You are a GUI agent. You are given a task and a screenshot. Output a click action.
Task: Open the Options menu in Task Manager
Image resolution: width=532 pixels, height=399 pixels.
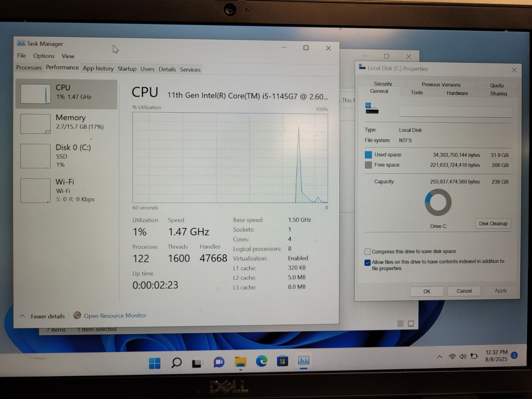click(44, 56)
